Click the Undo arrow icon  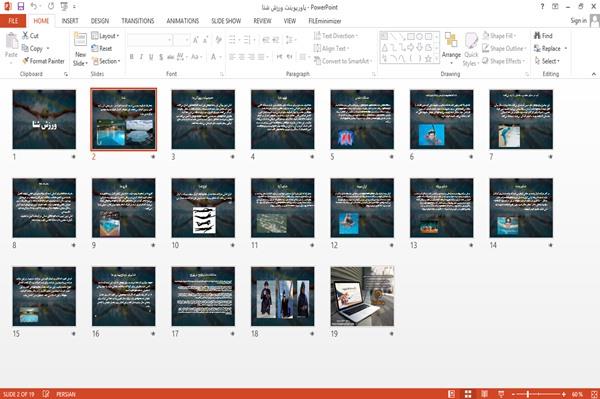(34, 6)
